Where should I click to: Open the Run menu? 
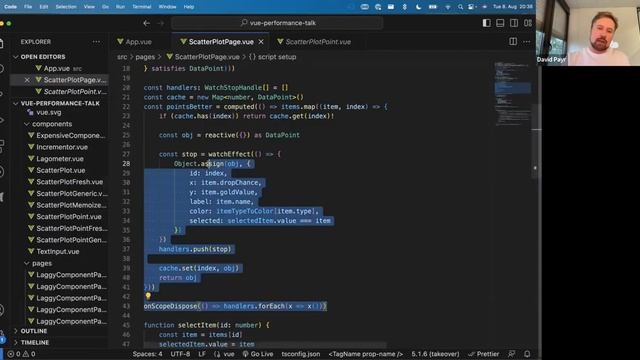click(x=120, y=7)
